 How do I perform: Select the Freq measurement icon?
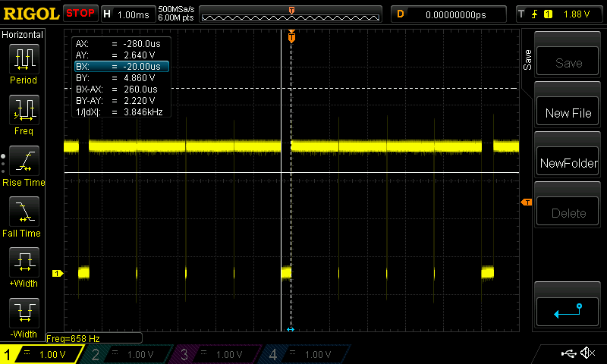pos(24,115)
